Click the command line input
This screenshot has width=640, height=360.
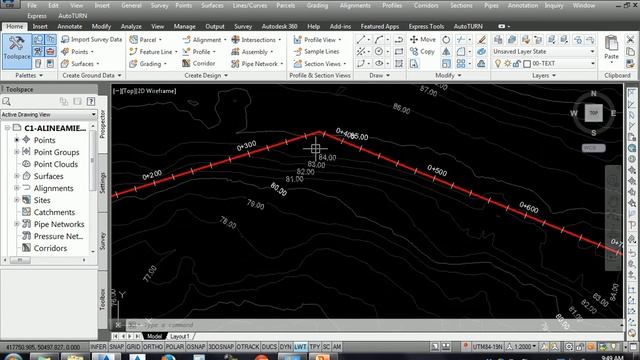[x=367, y=325]
